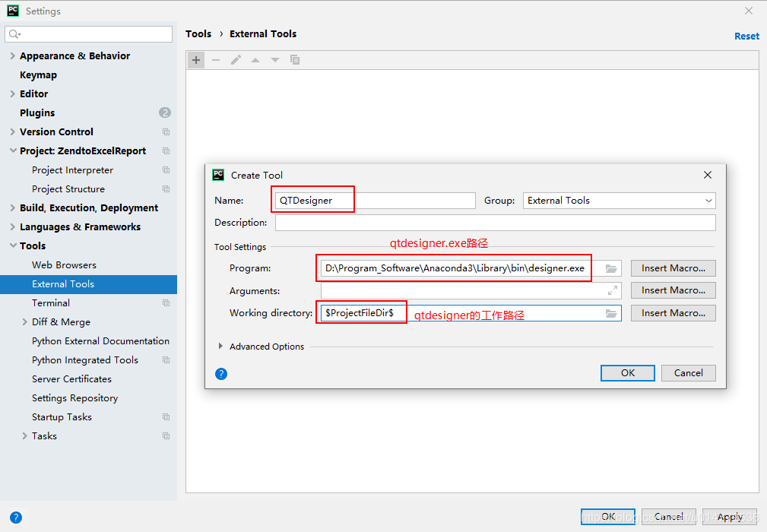Click the Plugins update count badge
This screenshot has height=532, width=767.
(x=165, y=113)
